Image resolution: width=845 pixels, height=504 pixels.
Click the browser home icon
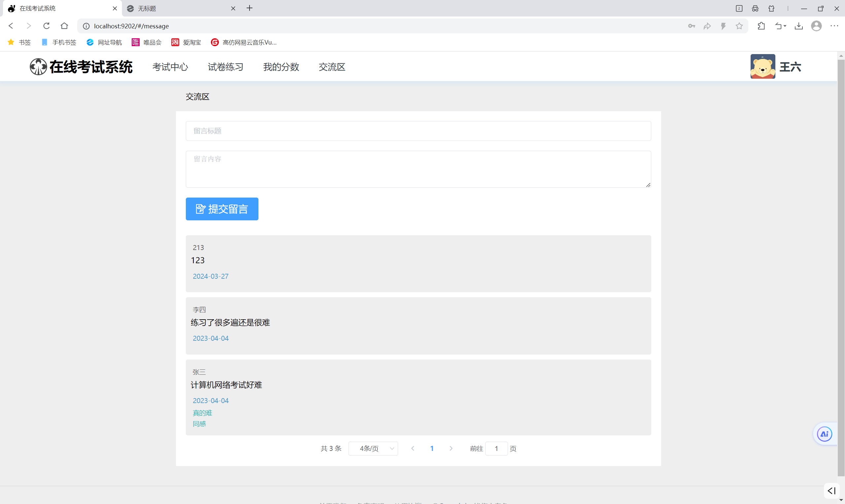[64, 26]
